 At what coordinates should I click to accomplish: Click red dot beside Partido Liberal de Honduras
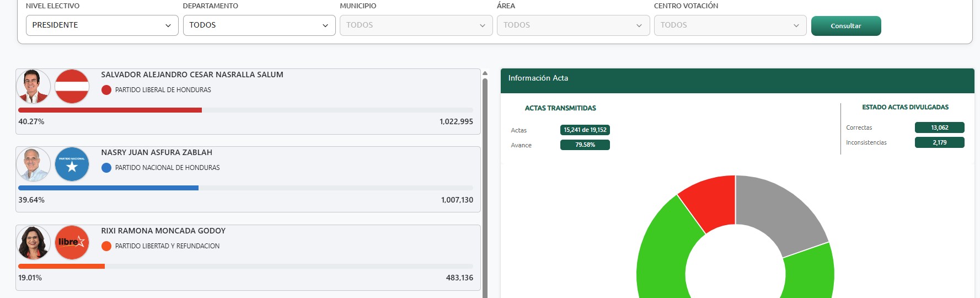106,90
